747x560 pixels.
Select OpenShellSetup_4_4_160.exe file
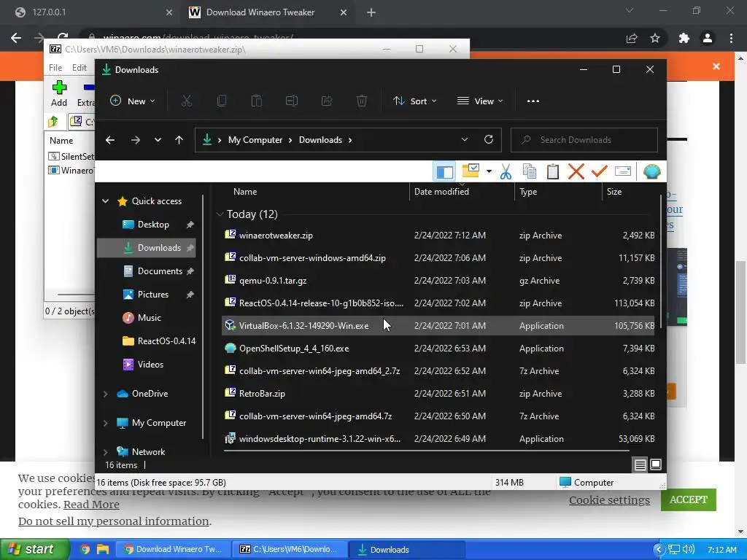point(438,349)
